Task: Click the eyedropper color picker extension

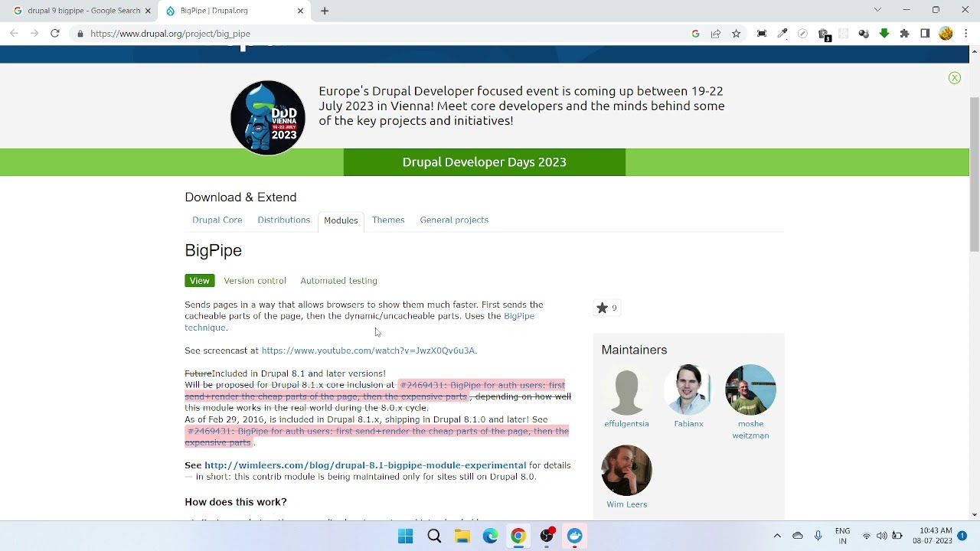Action: pos(782,34)
